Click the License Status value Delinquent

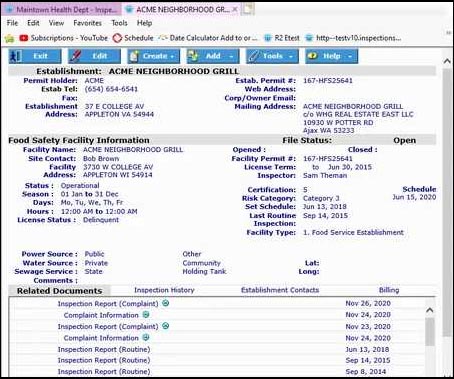click(101, 220)
